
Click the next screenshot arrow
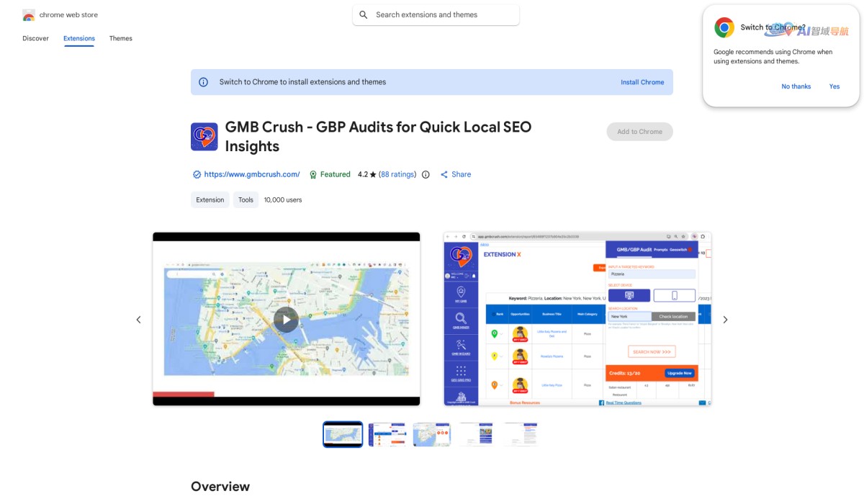[725, 319]
